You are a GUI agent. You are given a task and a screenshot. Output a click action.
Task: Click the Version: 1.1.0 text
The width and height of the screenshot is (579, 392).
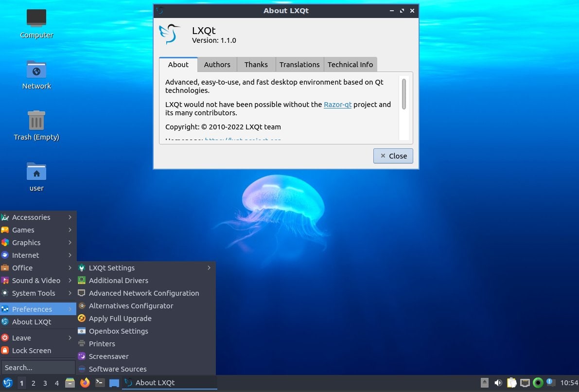214,40
